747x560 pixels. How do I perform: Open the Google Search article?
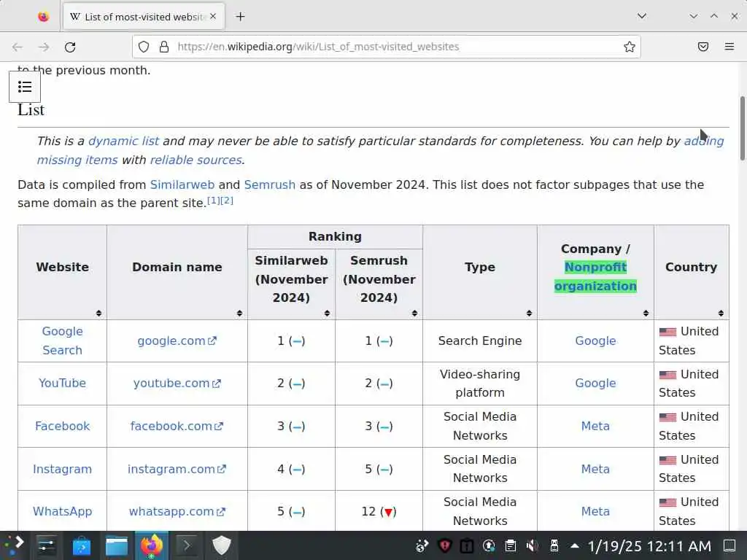[x=63, y=341]
